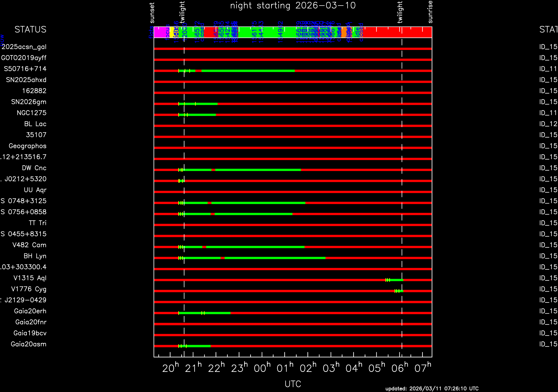This screenshot has height=392, width=558.
Task: Select the Gaia20erh target label
Action: coord(30,311)
